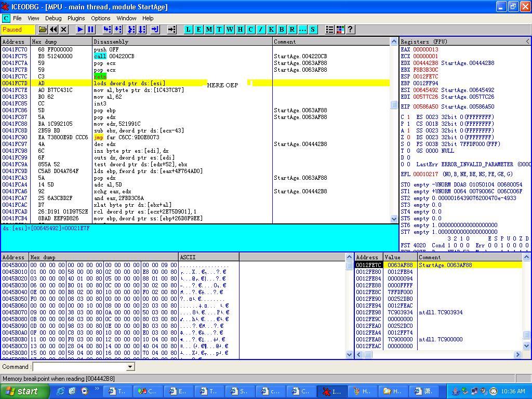Show Windows list with the W toolbar button

tap(230, 30)
